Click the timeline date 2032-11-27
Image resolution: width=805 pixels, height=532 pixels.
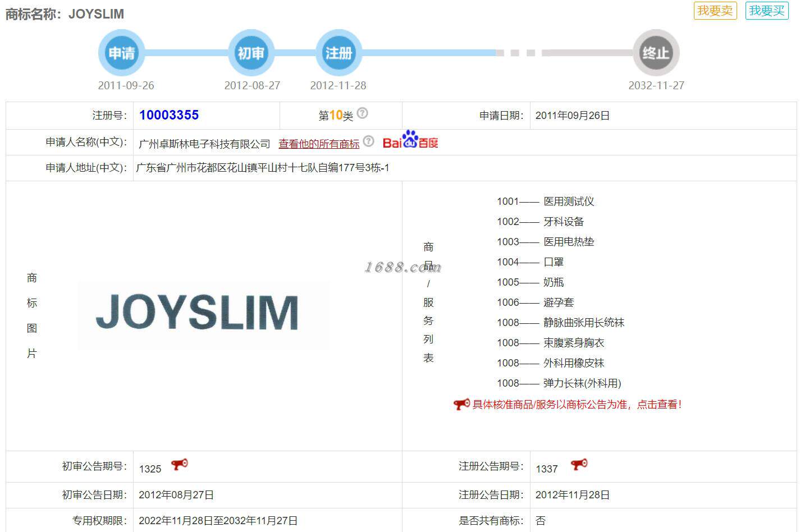656,85
